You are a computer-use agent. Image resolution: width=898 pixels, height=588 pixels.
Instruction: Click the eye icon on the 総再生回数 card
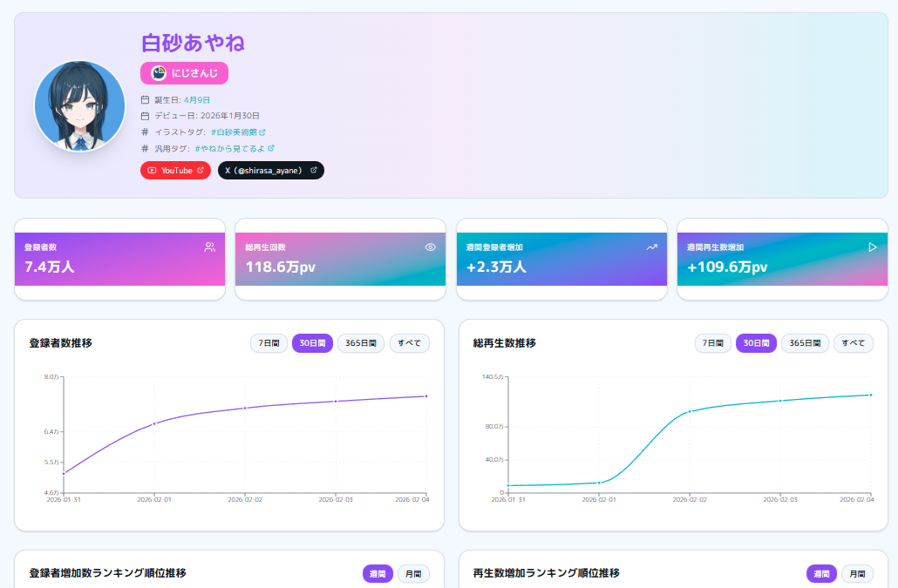(x=428, y=247)
